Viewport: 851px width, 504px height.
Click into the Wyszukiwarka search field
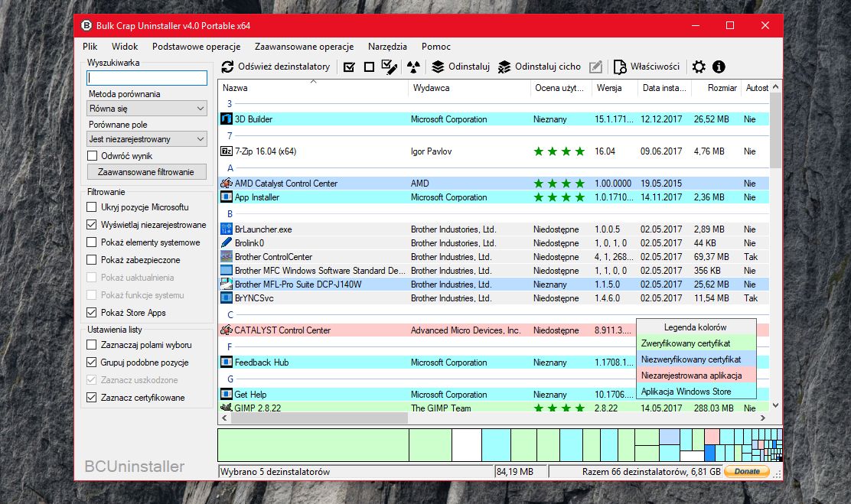[x=147, y=78]
